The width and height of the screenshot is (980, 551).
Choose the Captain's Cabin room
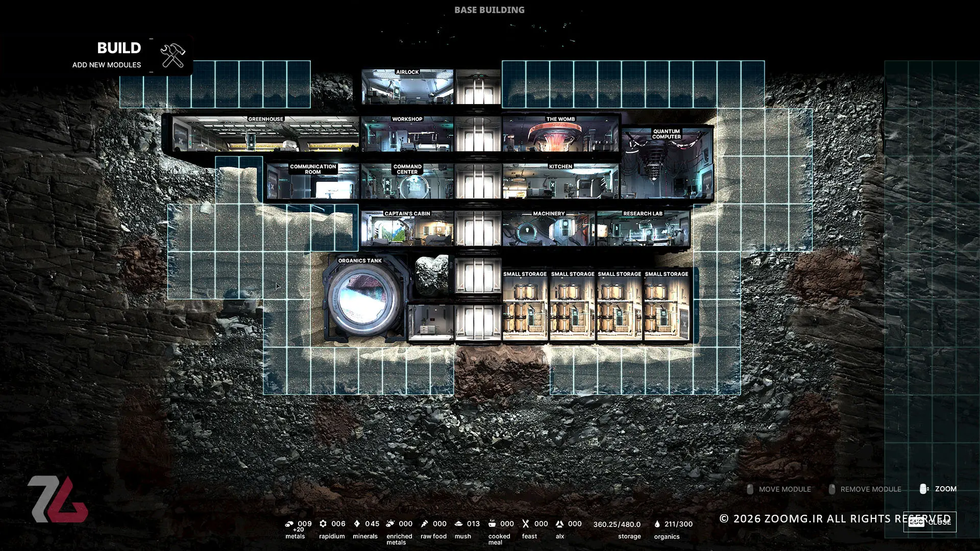[x=407, y=229]
